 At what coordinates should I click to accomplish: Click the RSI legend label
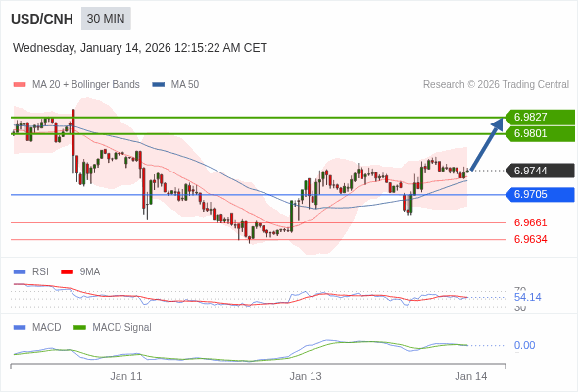pyautogui.click(x=40, y=272)
